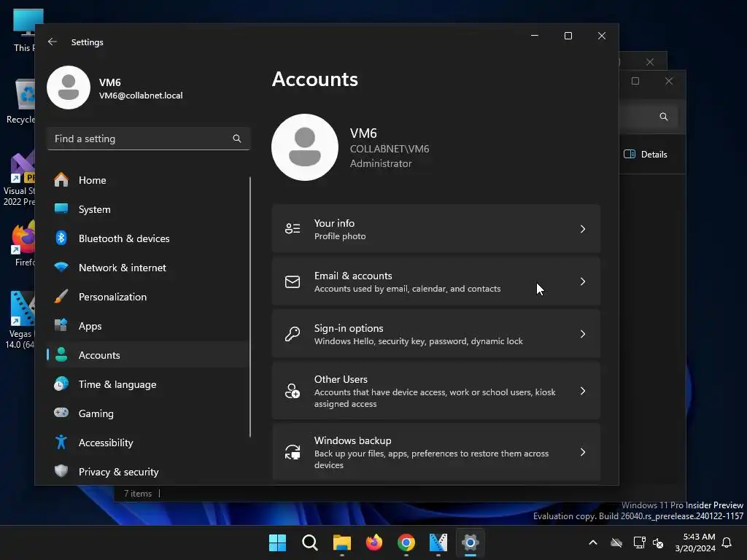The height and width of the screenshot is (560, 747).
Task: Click the Gaming controller icon
Action: pos(61,413)
